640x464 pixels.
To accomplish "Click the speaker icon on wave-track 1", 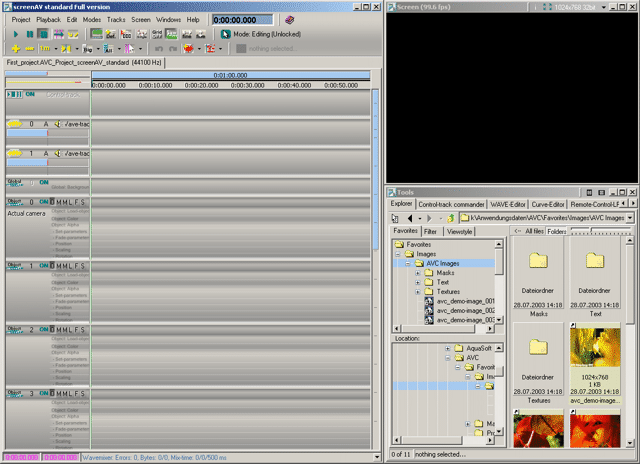I will click(x=58, y=153).
